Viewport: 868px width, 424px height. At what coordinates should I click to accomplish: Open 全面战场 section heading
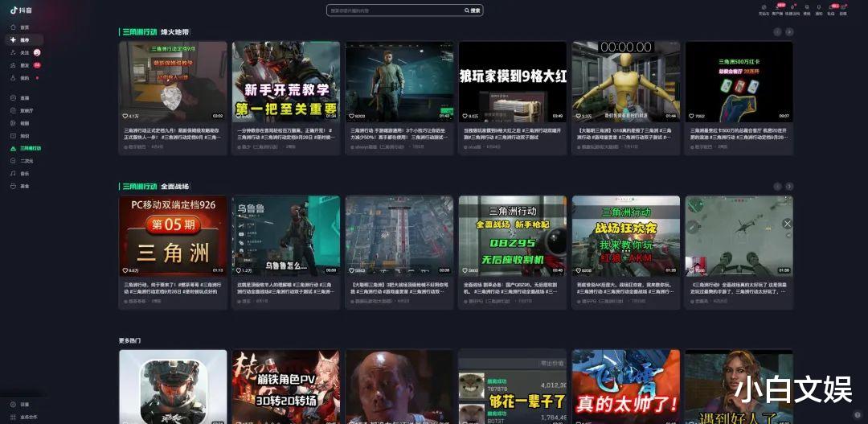tap(174, 186)
